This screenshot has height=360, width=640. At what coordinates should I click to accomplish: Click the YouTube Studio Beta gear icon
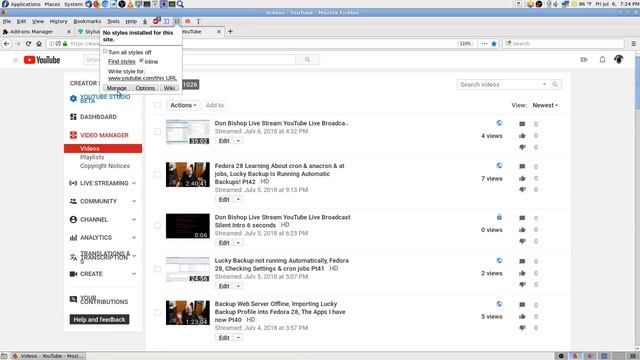point(73,98)
